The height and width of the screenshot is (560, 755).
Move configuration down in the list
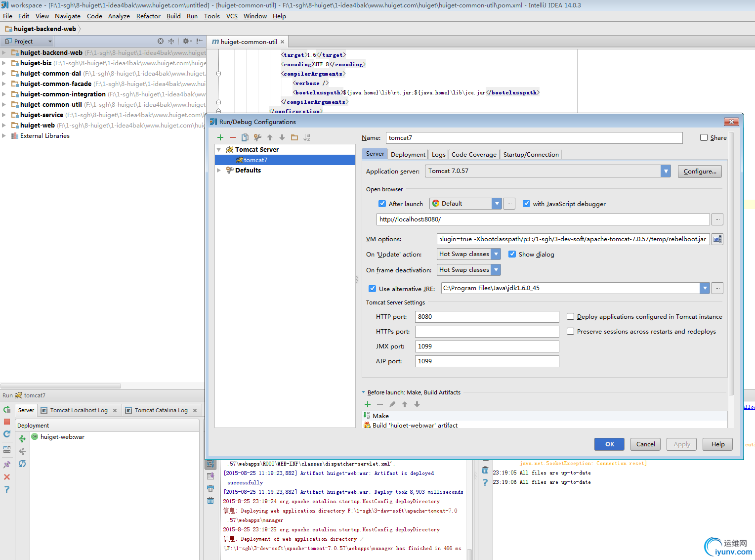(x=282, y=137)
